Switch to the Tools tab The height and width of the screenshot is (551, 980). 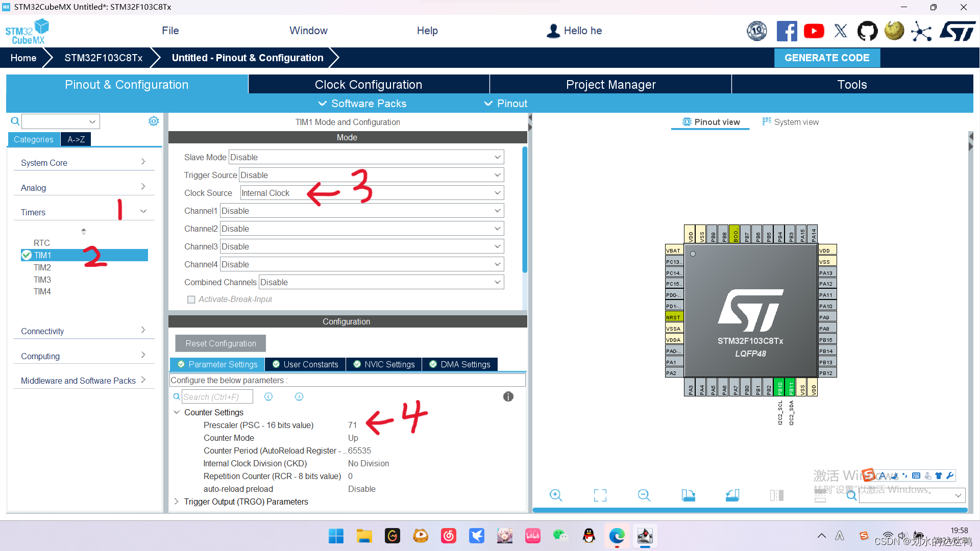(852, 85)
